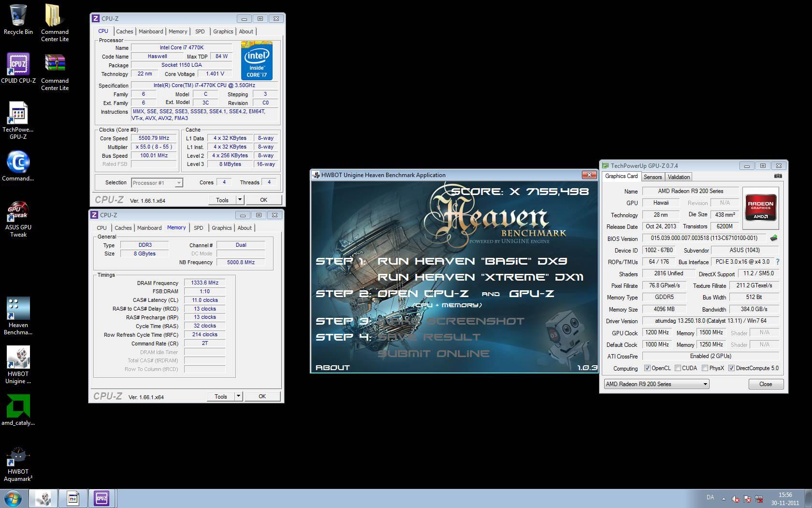This screenshot has height=508, width=812.
Task: Click the GPU-Z screenshot camera icon
Action: [x=778, y=177]
